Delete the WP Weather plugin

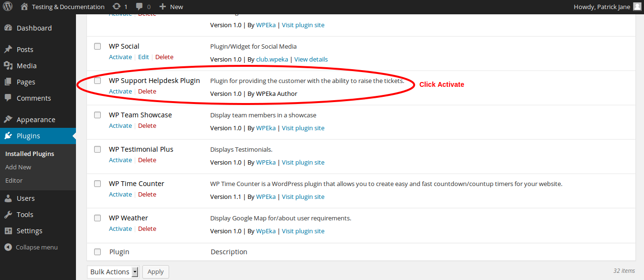pos(147,228)
